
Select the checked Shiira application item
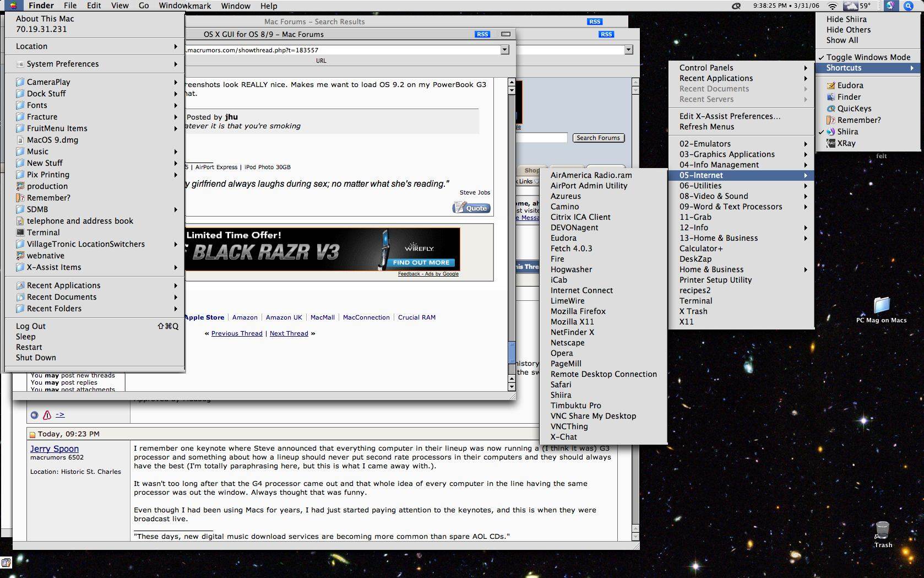point(868,132)
